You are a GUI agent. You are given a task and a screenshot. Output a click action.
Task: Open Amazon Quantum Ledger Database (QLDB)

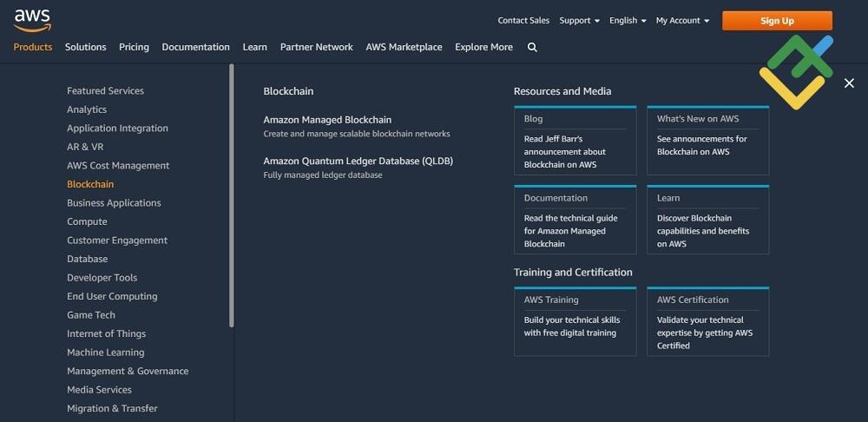tap(358, 162)
